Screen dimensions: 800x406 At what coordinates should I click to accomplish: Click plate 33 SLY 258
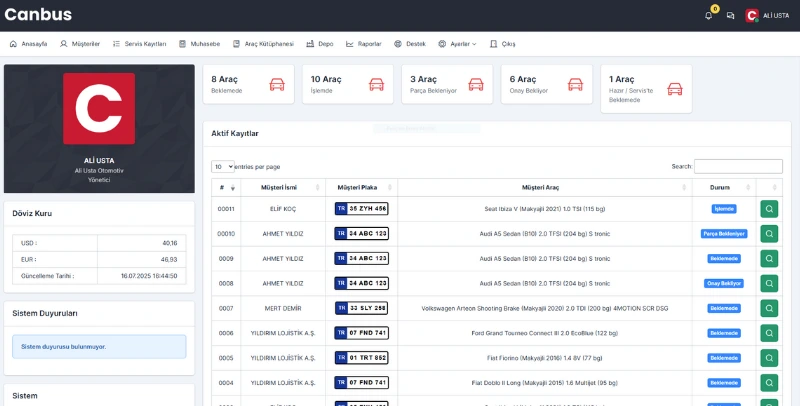pyautogui.click(x=362, y=308)
